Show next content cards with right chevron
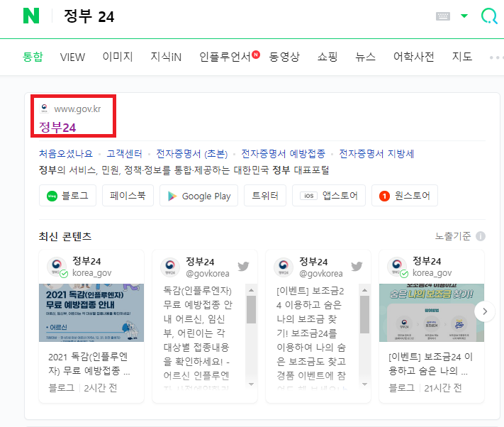 click(485, 311)
